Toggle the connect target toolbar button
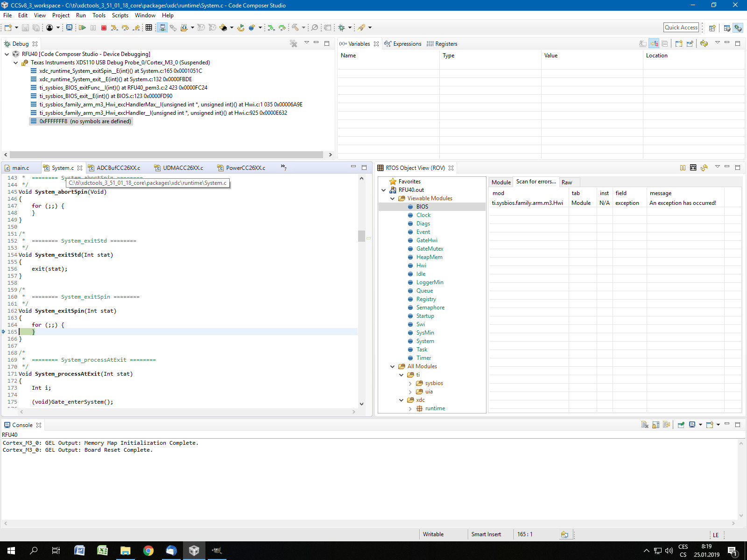The width and height of the screenshot is (747, 560). 162,28
